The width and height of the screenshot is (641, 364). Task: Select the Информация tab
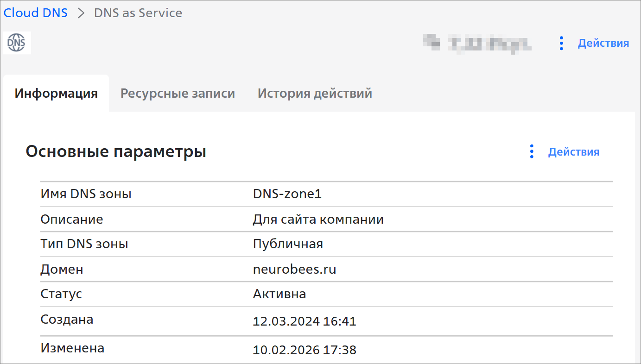(x=56, y=94)
